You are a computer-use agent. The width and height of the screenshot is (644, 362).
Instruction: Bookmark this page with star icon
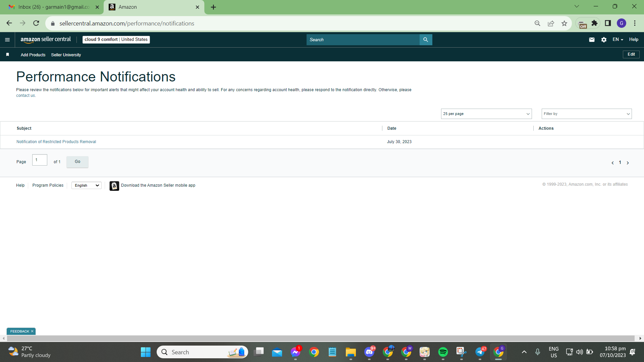tap(564, 23)
